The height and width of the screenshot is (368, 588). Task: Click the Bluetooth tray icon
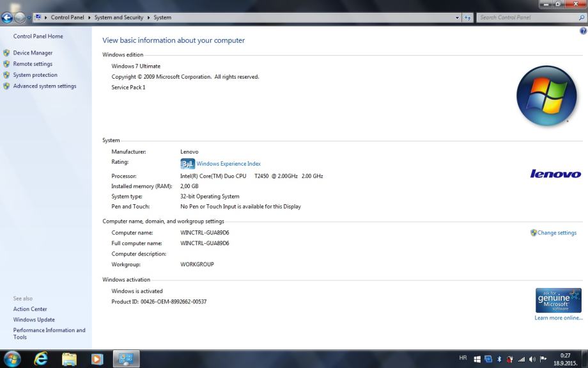(x=499, y=360)
